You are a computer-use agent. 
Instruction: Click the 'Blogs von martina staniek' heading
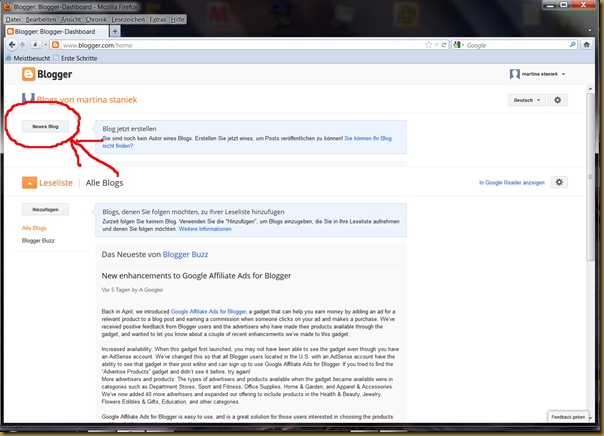[87, 100]
